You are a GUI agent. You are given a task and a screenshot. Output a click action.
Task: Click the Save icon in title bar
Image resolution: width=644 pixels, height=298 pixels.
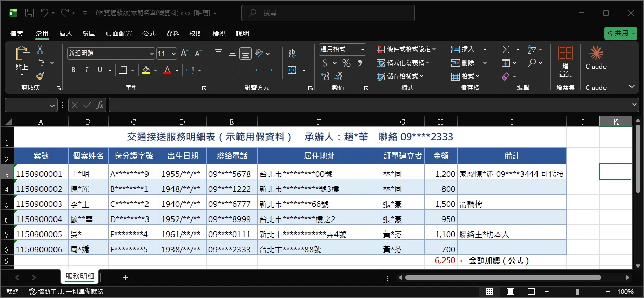tap(30, 12)
